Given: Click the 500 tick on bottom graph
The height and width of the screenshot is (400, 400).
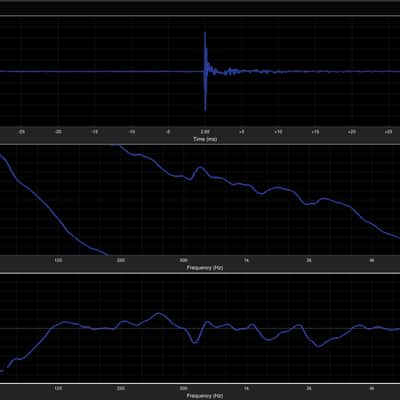Looking at the screenshot, I should click(x=184, y=389).
